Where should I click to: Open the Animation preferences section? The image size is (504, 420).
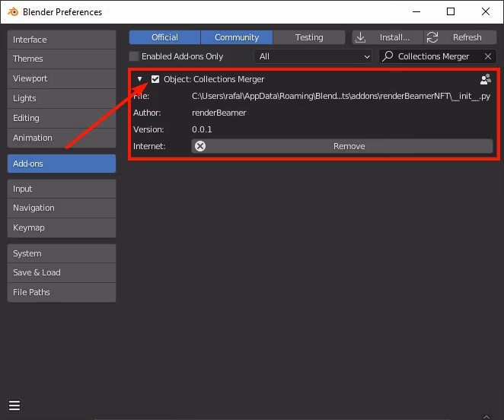pyautogui.click(x=62, y=138)
